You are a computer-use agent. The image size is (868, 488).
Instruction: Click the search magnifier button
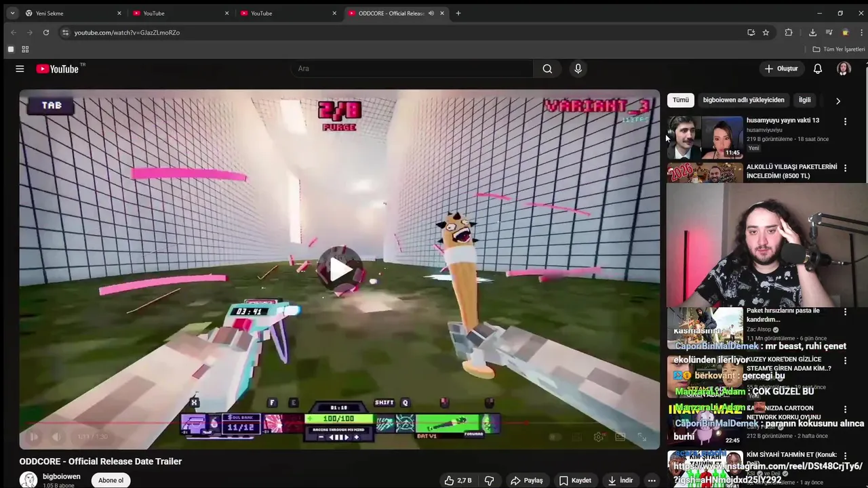pyautogui.click(x=547, y=68)
